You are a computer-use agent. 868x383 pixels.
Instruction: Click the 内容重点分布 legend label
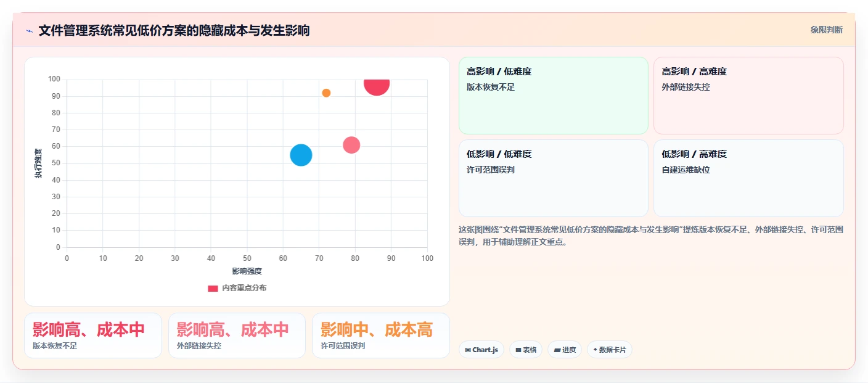coord(244,288)
